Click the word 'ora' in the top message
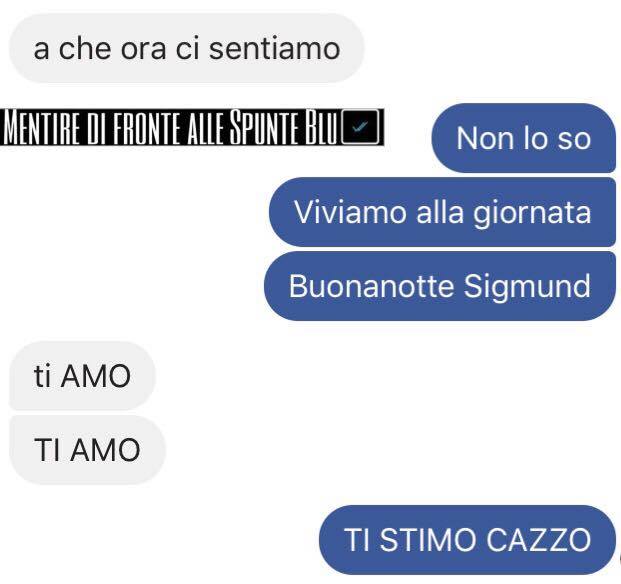The width and height of the screenshot is (621, 584). pos(143,50)
